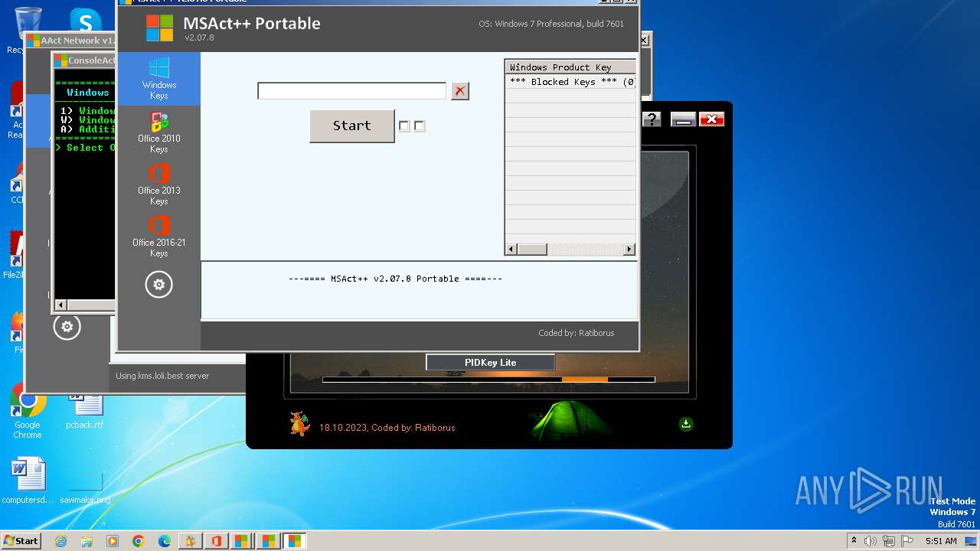Image resolution: width=980 pixels, height=551 pixels.
Task: Select the sawmake.png desktop file
Action: coord(85,488)
